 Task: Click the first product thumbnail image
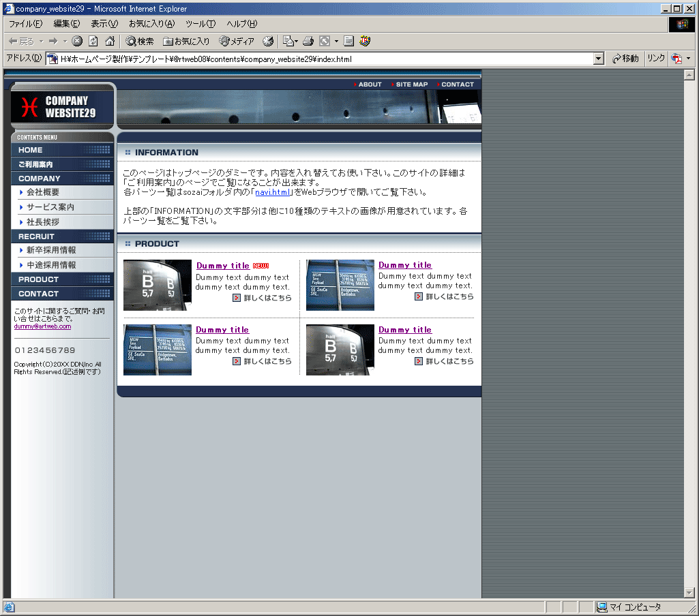point(158,285)
